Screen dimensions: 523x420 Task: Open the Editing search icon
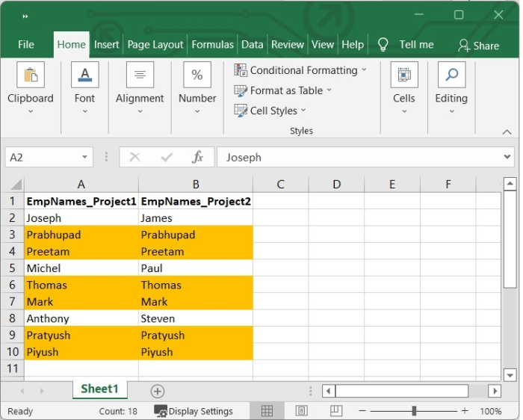coord(451,75)
